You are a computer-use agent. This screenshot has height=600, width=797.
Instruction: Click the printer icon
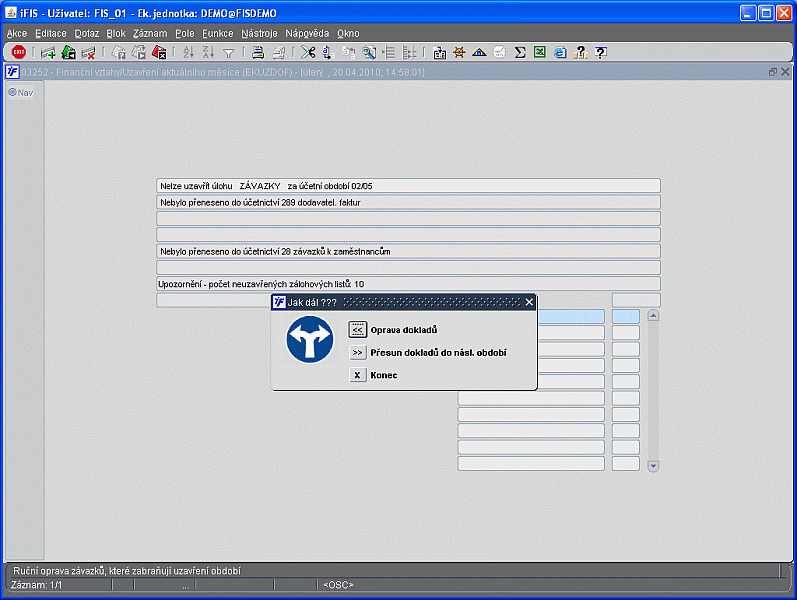258,52
